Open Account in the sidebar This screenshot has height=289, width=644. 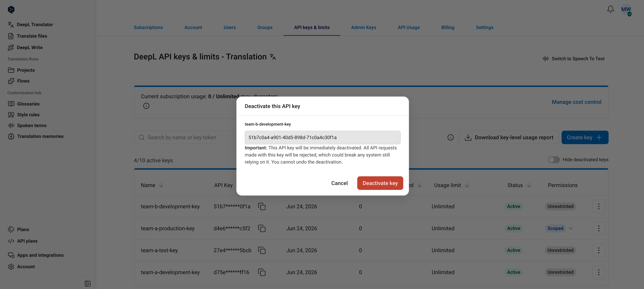(x=21, y=267)
